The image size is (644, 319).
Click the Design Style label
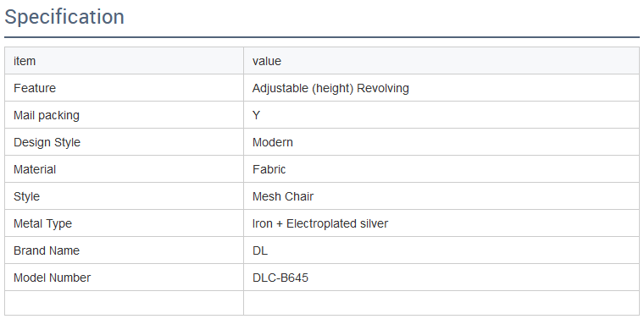tap(47, 143)
